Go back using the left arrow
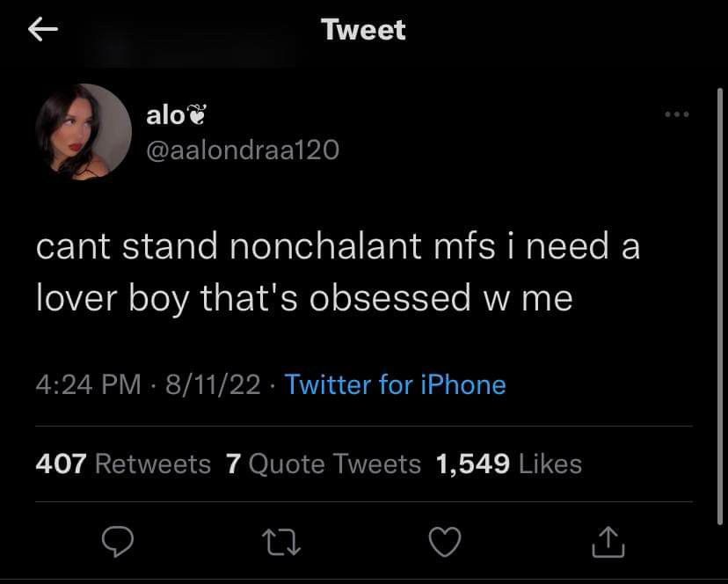728x584 pixels. point(43,30)
